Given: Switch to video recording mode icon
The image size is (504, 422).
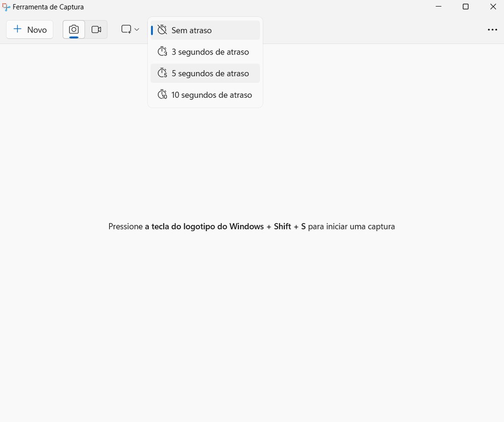Looking at the screenshot, I should pos(96,29).
